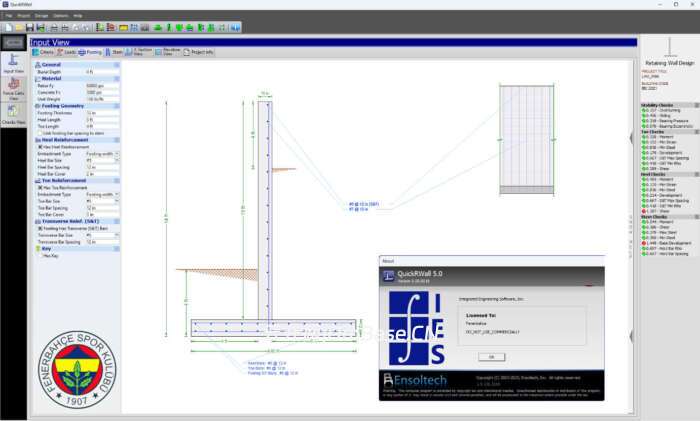Collapse the Transverse Reinf. (S&T) section
This screenshot has width=700, height=421.
[117, 221]
